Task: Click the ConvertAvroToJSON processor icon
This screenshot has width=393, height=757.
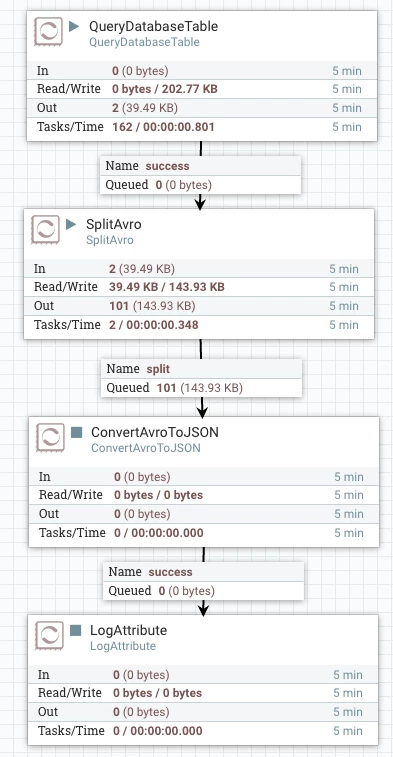Action: pyautogui.click(x=50, y=438)
